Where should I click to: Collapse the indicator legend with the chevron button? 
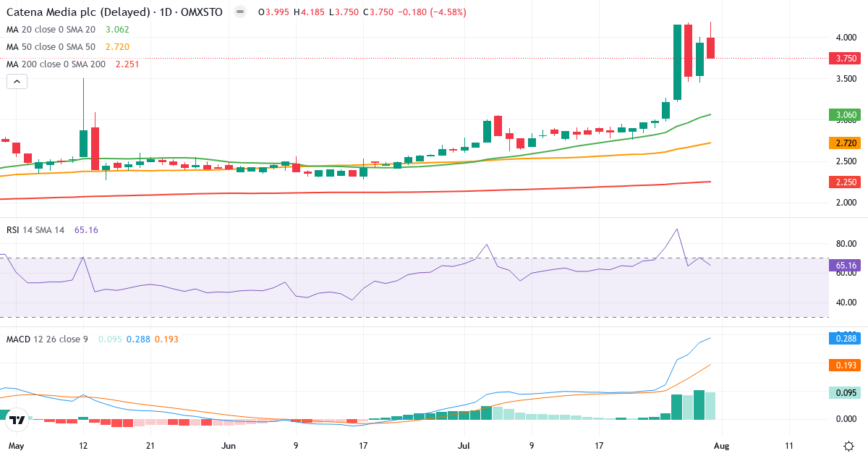pos(17,82)
